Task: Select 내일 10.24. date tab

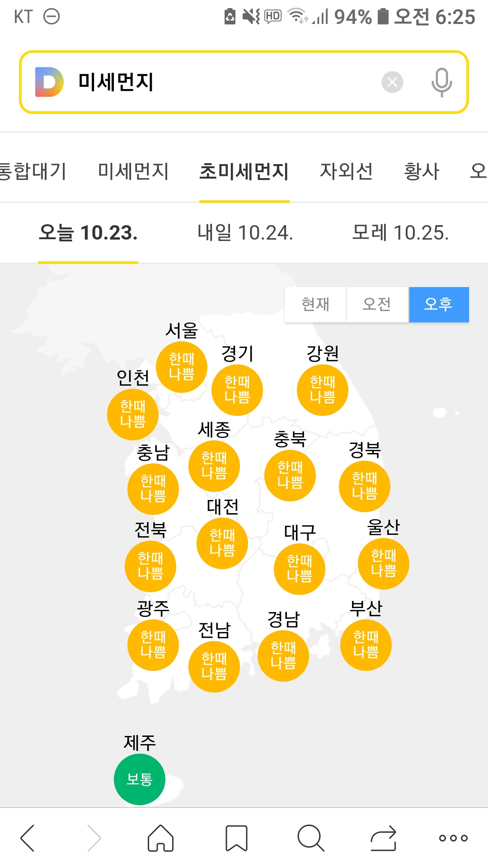Action: [x=245, y=233]
